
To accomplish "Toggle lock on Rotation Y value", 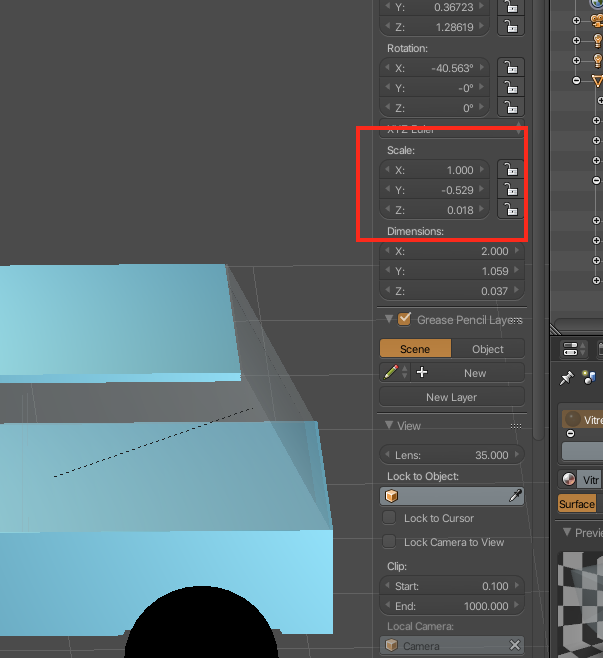I will (511, 88).
